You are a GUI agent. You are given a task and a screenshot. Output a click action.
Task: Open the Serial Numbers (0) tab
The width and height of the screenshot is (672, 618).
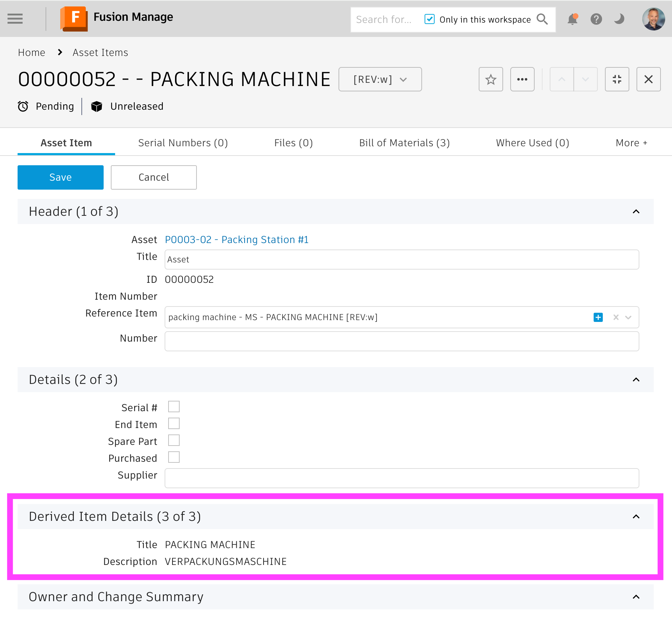click(183, 143)
